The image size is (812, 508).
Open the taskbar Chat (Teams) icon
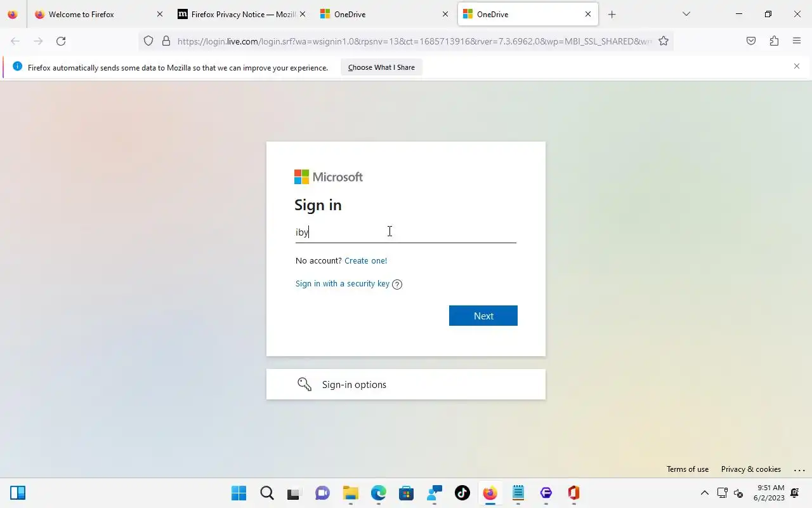pyautogui.click(x=323, y=493)
